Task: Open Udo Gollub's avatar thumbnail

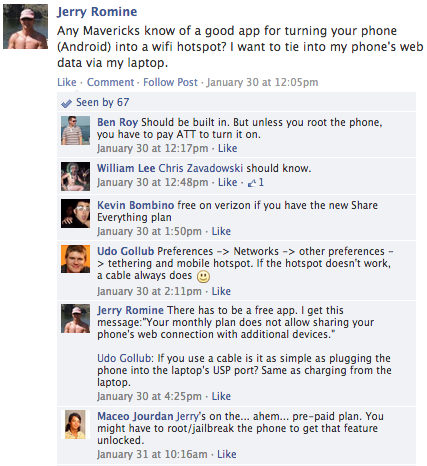Action: (75, 259)
